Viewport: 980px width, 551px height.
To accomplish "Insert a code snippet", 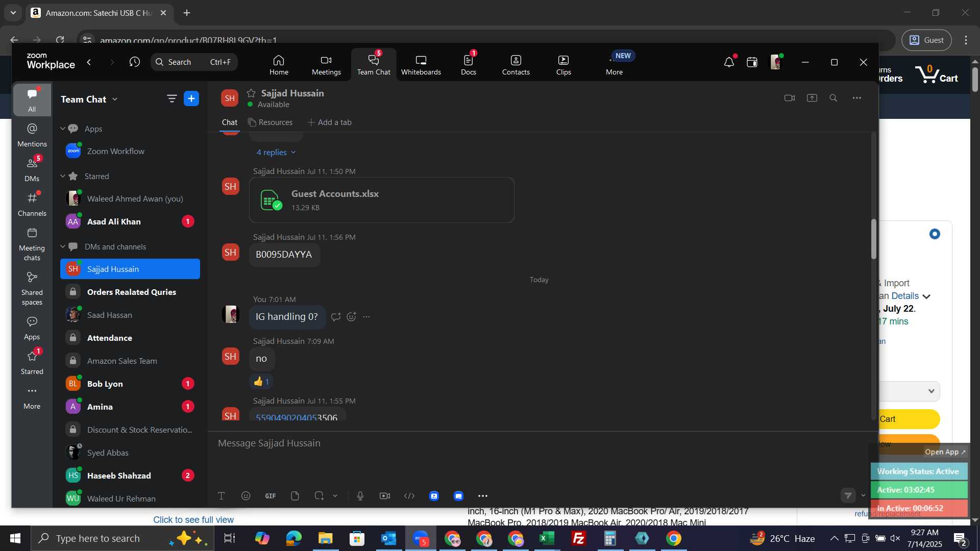I will tap(409, 496).
